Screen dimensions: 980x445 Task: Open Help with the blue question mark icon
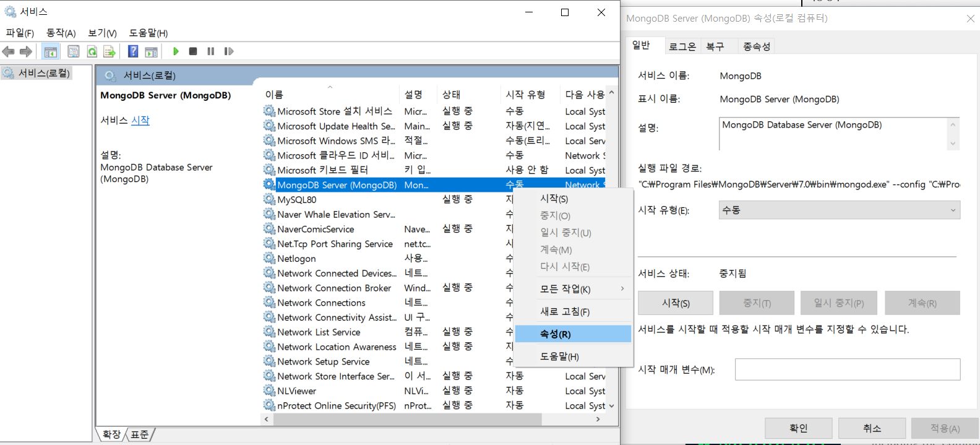[133, 51]
